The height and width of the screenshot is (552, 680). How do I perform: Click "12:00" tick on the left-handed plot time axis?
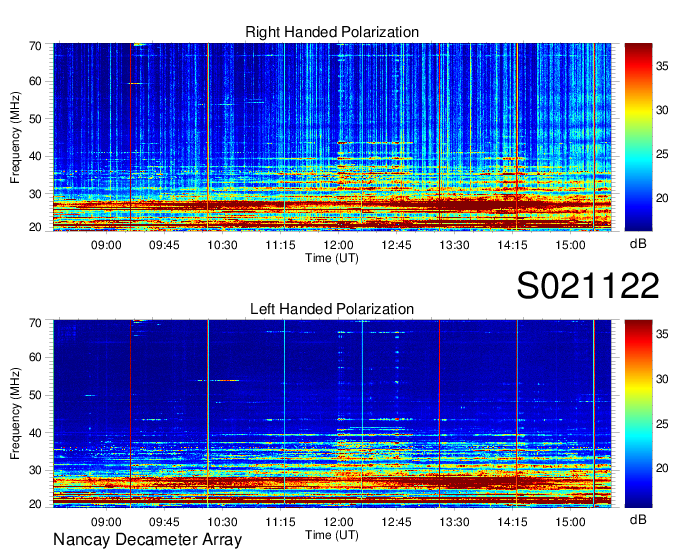pyautogui.click(x=338, y=522)
